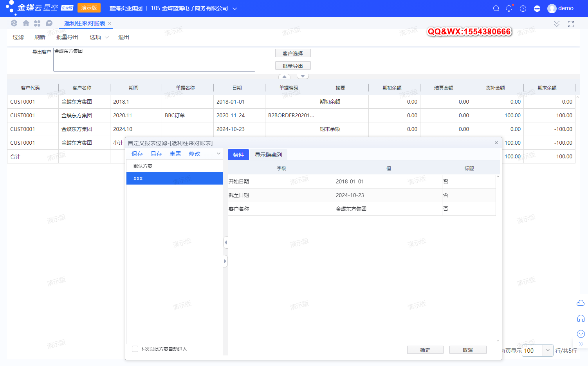Screen dimensions: 588x366
Task: Expand right sidebar double arrow
Action: (x=581, y=344)
